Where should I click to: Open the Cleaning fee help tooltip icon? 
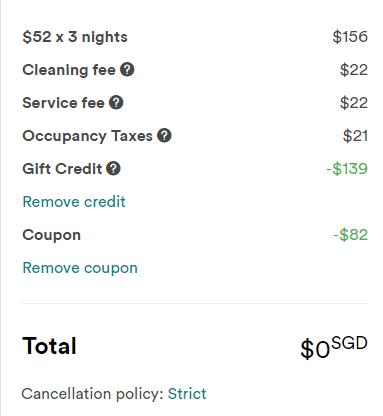pyautogui.click(x=127, y=70)
